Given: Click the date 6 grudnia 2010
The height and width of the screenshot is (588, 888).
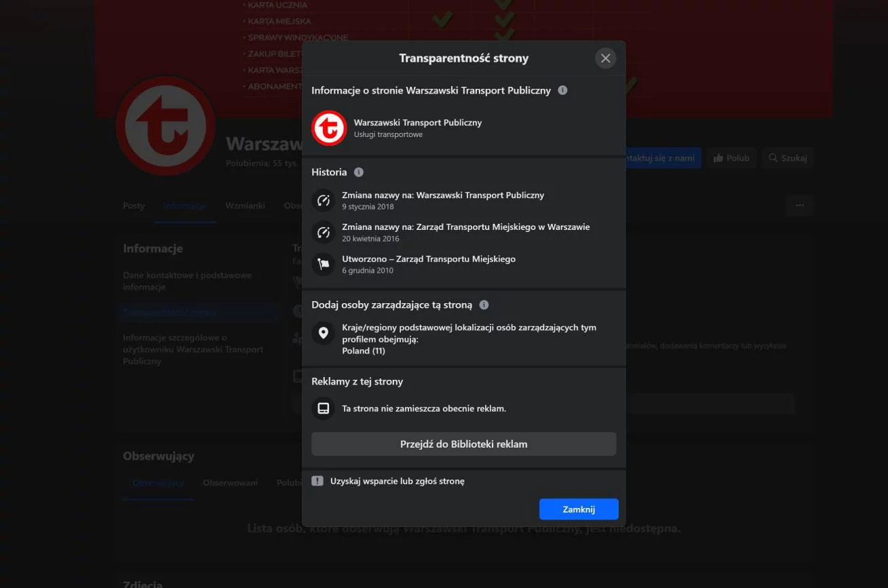Looking at the screenshot, I should (368, 271).
